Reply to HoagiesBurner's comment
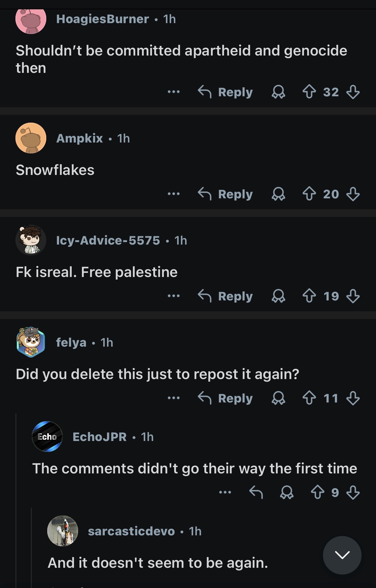376x588 pixels. [x=226, y=92]
